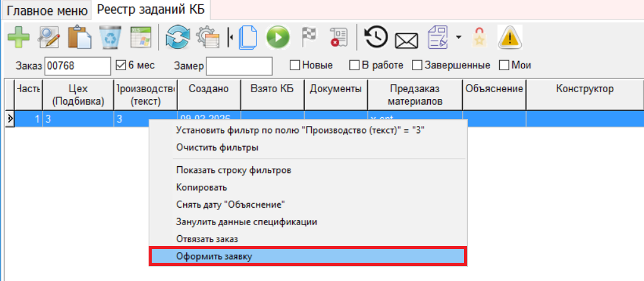Click the yellow warning triangle icon
This screenshot has height=281, width=644.
point(510,38)
